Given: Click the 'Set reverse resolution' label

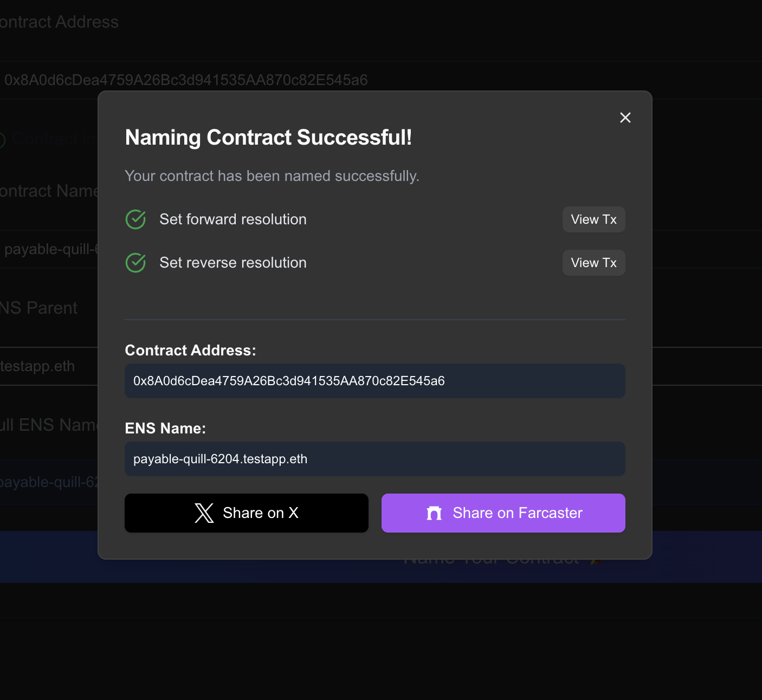Looking at the screenshot, I should [233, 263].
